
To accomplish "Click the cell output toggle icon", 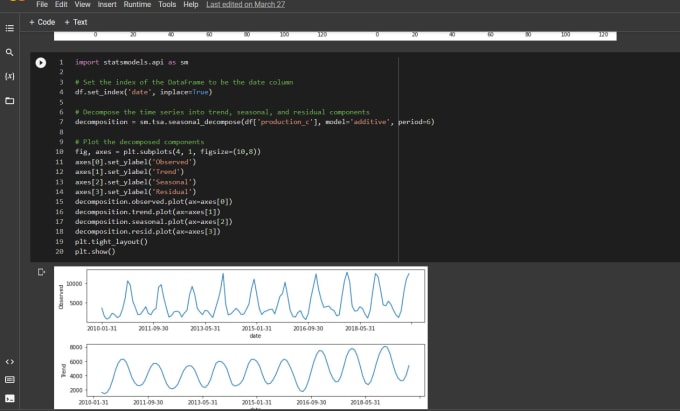I will click(x=41, y=272).
